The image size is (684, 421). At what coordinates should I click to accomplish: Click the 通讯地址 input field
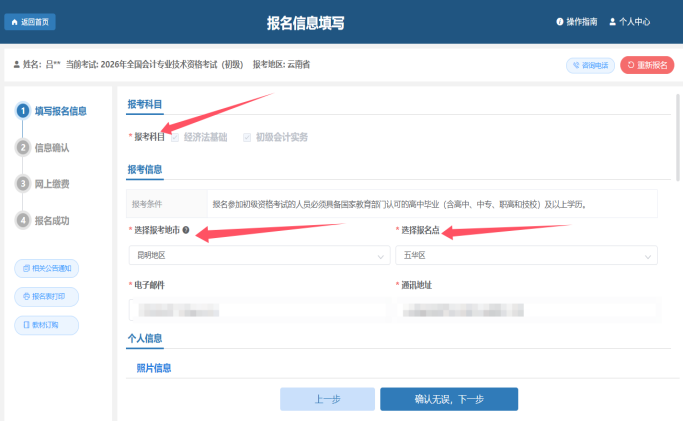[526, 310]
